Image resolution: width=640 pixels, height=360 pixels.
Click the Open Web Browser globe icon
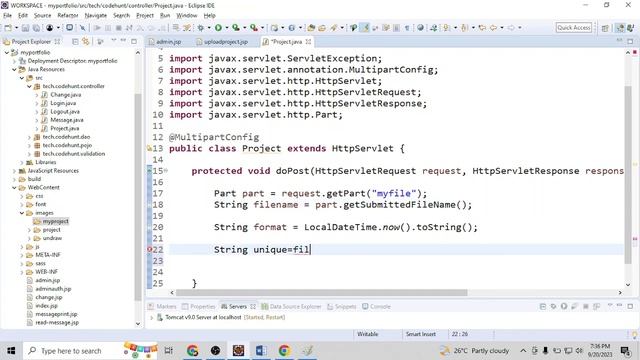click(420, 28)
